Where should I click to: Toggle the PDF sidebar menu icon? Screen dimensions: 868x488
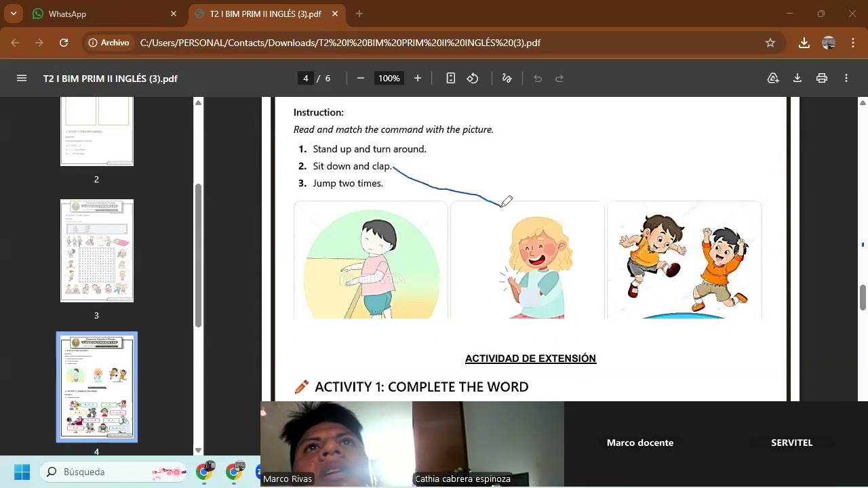pos(22,79)
